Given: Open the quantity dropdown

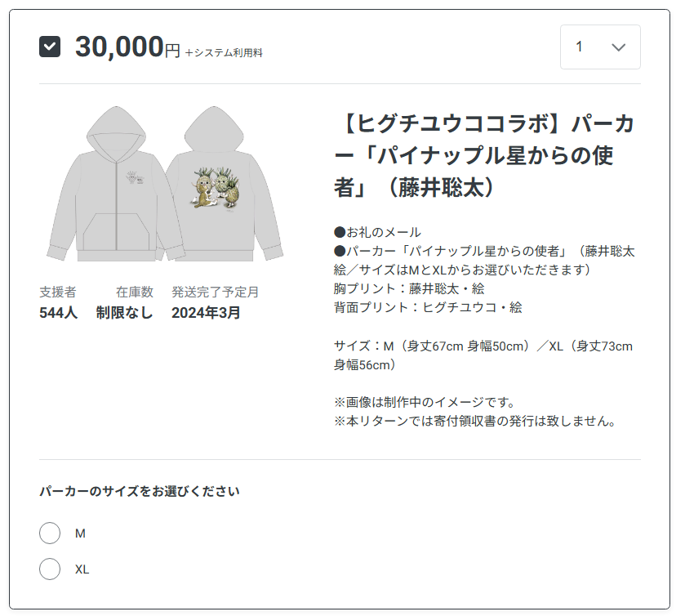Looking at the screenshot, I should click(x=599, y=47).
